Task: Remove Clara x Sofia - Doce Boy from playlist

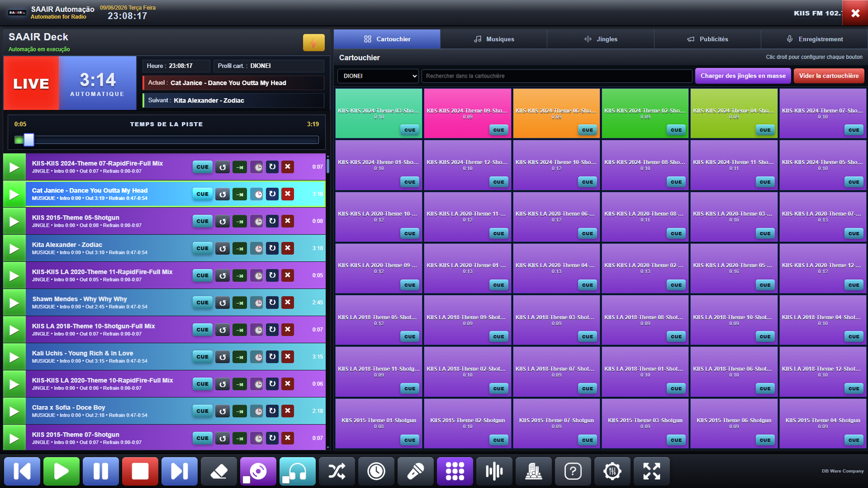Action: [x=288, y=411]
